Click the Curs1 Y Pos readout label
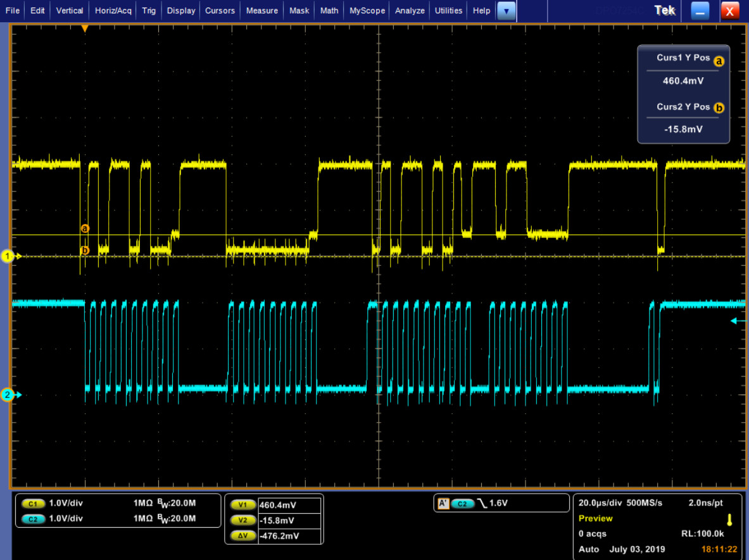749x560 pixels. pos(683,58)
